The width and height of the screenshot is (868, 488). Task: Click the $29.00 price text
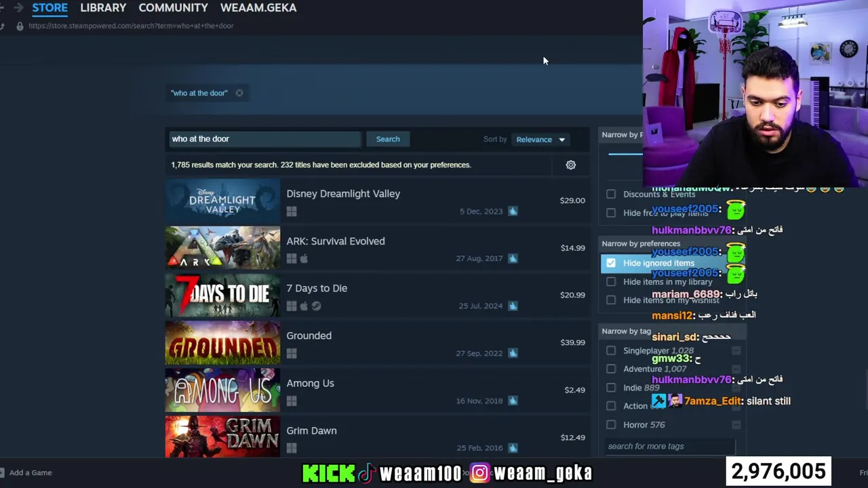click(572, 201)
